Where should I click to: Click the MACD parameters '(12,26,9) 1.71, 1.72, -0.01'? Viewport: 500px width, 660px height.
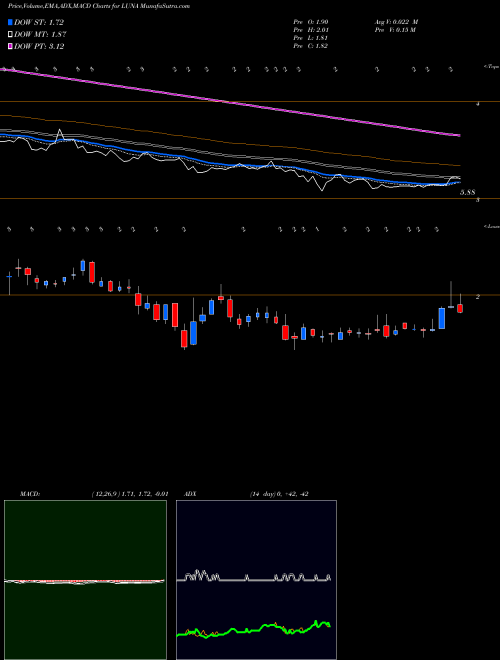pos(130,494)
